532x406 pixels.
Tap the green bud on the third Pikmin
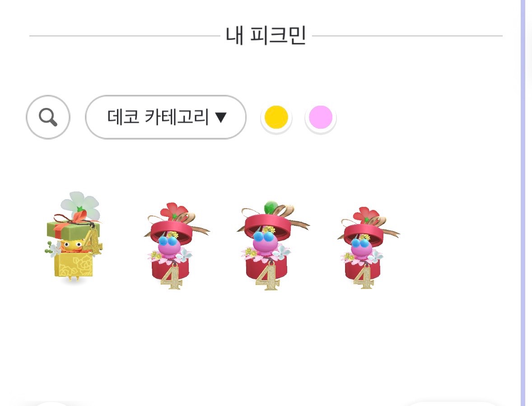click(271, 207)
